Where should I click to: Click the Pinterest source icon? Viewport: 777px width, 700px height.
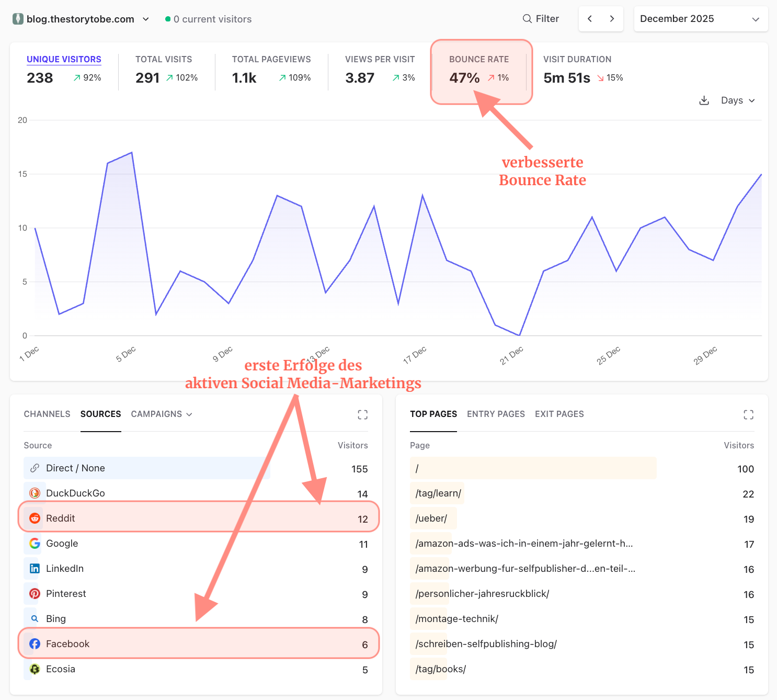35,594
